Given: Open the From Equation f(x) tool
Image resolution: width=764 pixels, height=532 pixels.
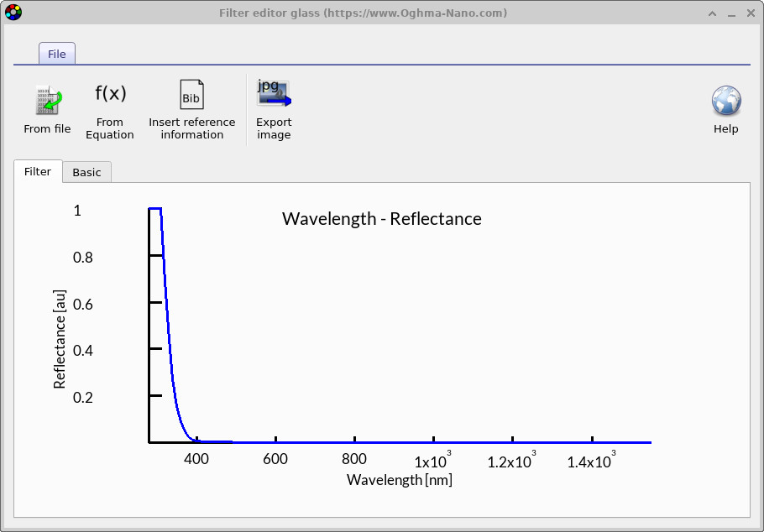Looking at the screenshot, I should pos(110,94).
